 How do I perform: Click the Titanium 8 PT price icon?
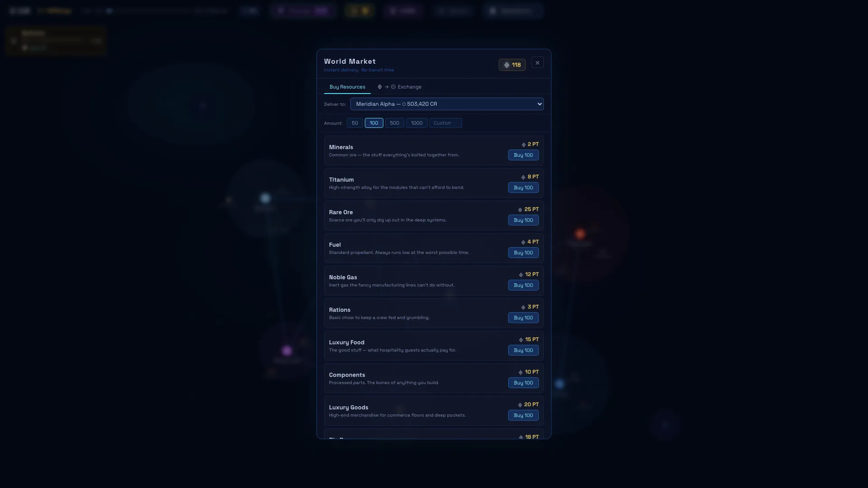(523, 177)
